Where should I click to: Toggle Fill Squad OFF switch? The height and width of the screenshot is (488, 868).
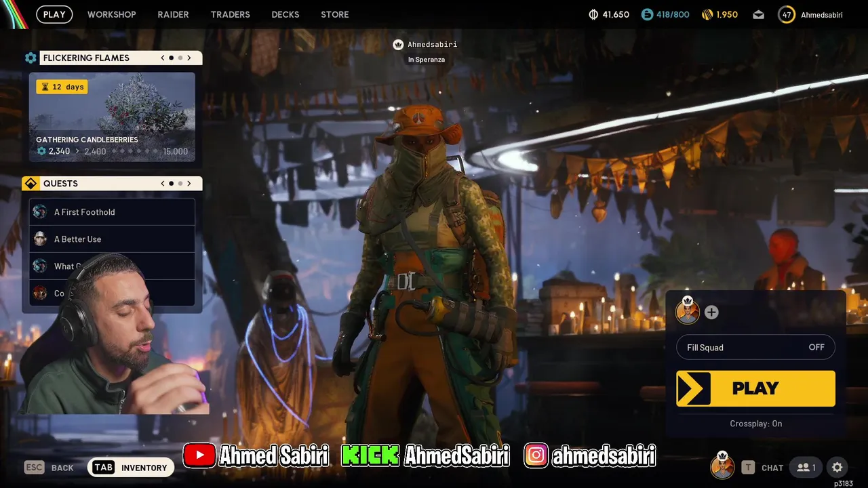pos(755,347)
